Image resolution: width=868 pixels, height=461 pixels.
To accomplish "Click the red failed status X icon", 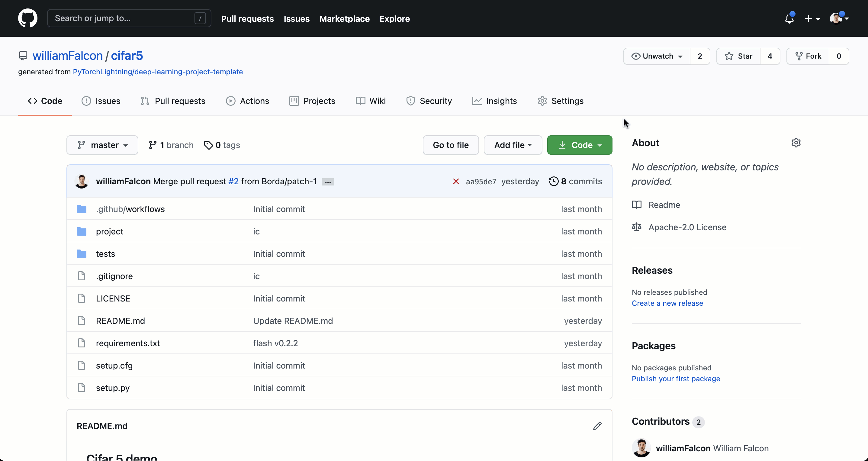I will click(x=456, y=181).
